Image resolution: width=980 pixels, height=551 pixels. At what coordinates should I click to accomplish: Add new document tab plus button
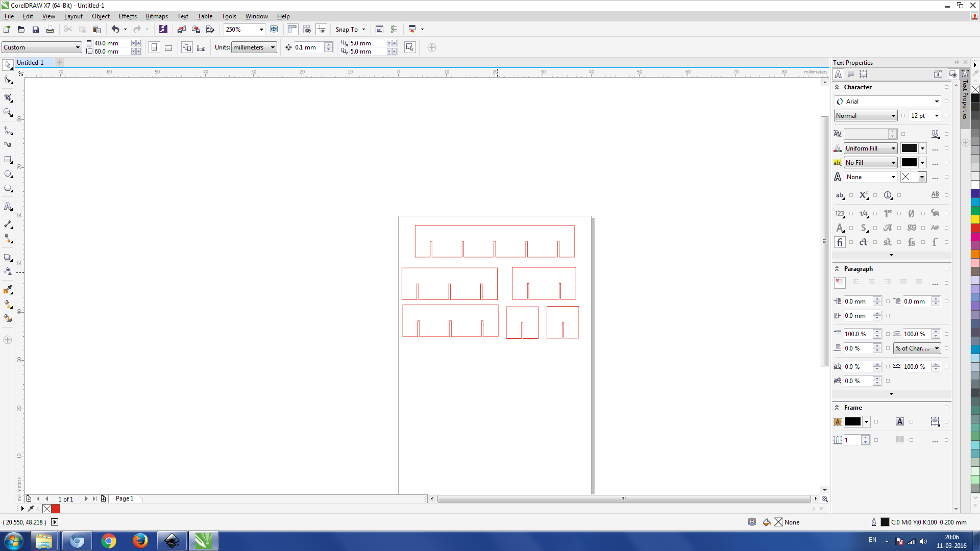(60, 62)
